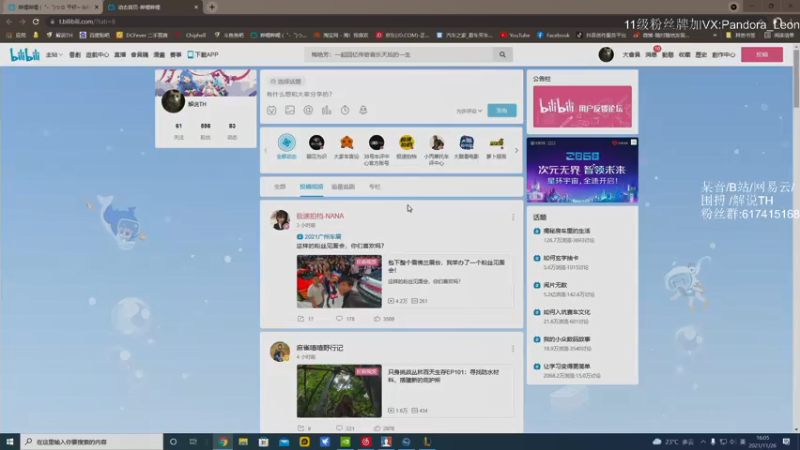Click the 选择话题 topic chip

coord(286,82)
